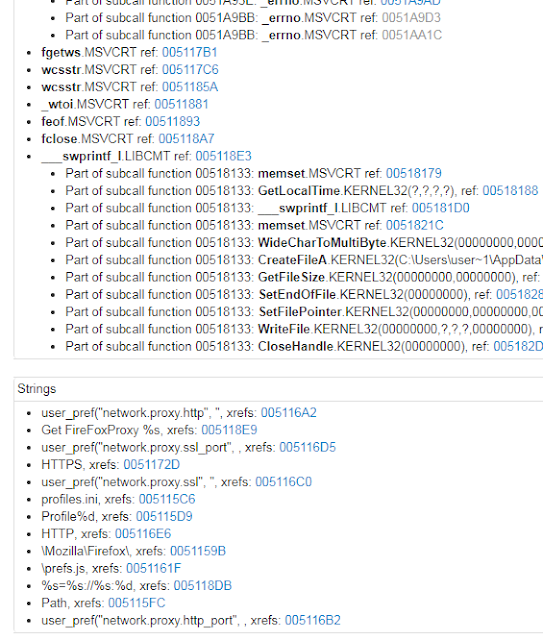Open memset subcall reference 00518179
This screenshot has width=543, height=640.
414,173
